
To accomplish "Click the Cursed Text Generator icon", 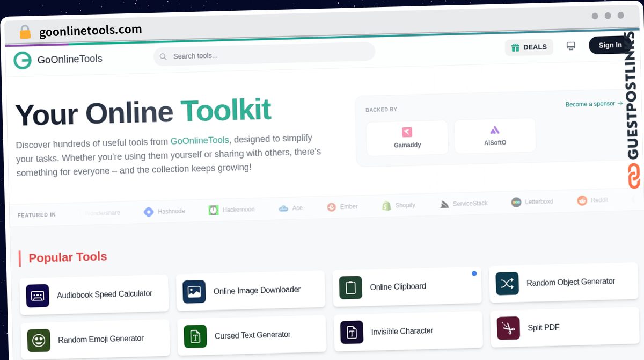I will coord(195,336).
